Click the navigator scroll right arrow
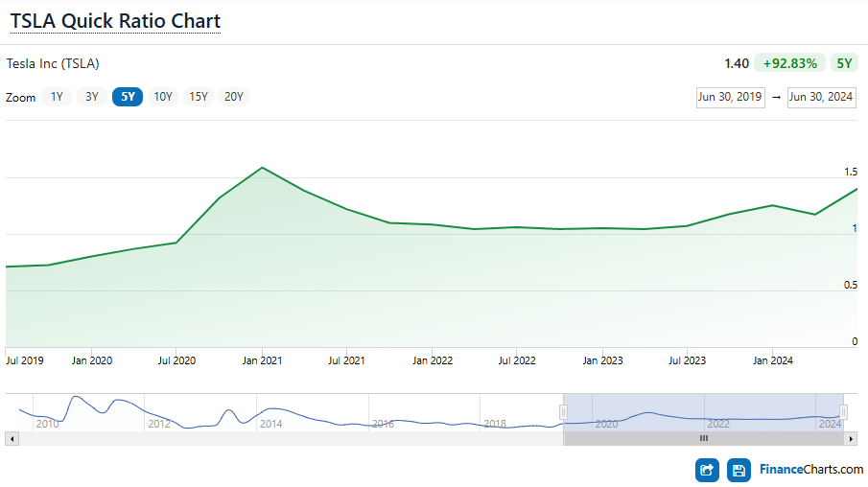Viewport: 868px width, 487px height. pos(851,439)
